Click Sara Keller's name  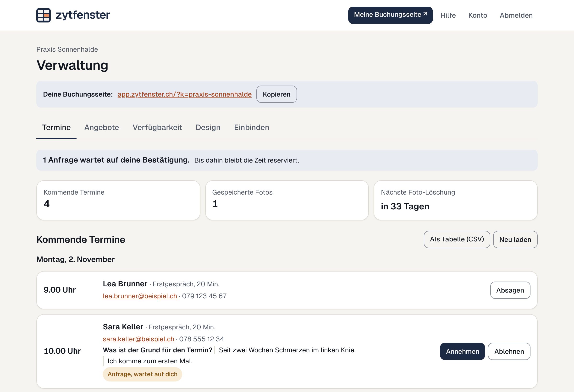(123, 327)
